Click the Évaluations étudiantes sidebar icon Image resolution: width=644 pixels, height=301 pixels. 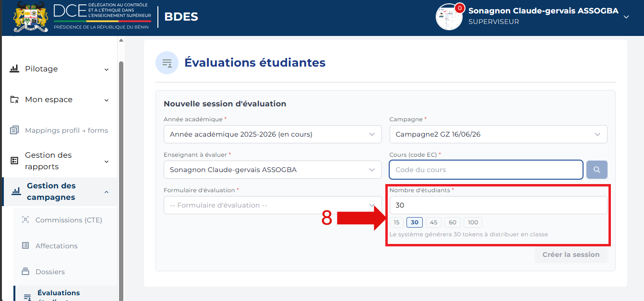coord(27,297)
